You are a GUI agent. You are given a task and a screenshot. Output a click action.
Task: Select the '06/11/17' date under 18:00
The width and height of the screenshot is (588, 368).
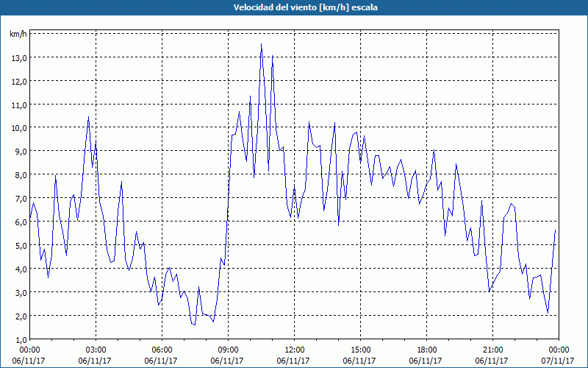pyautogui.click(x=426, y=361)
